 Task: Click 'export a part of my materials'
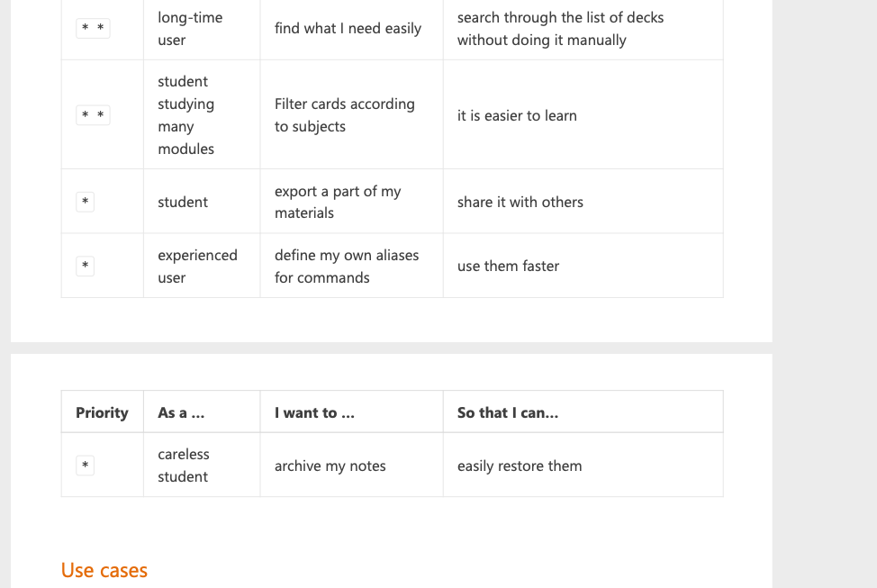point(338,202)
